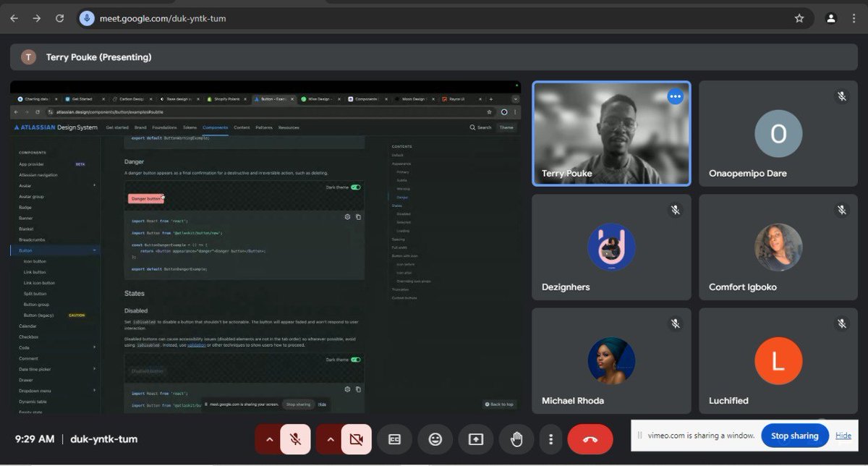Turn on closed captions
The width and height of the screenshot is (868, 466).
[395, 439]
